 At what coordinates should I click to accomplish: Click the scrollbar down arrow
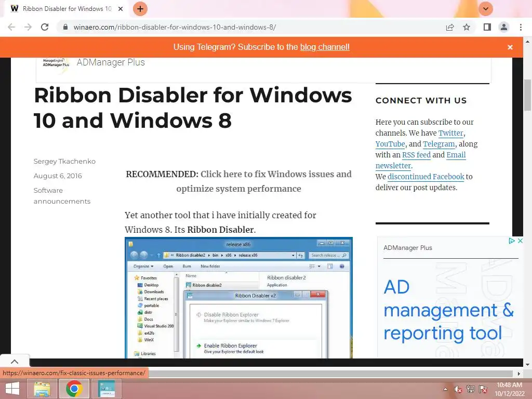(x=527, y=365)
